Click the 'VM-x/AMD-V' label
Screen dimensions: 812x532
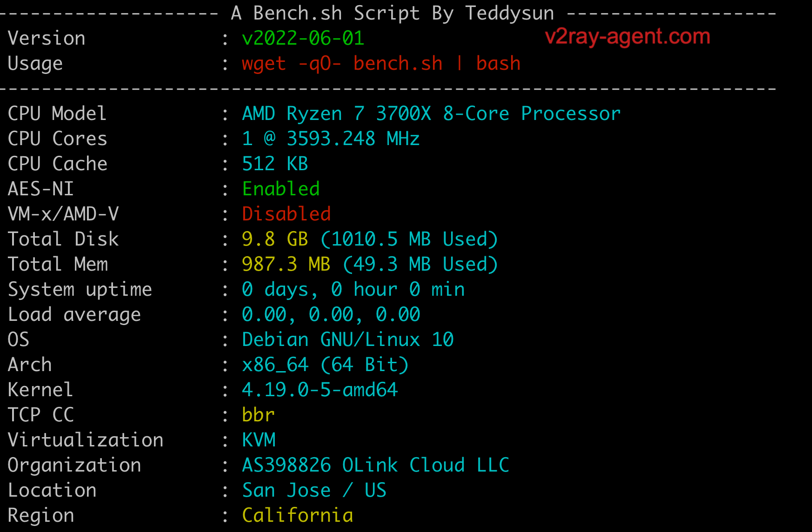point(63,214)
